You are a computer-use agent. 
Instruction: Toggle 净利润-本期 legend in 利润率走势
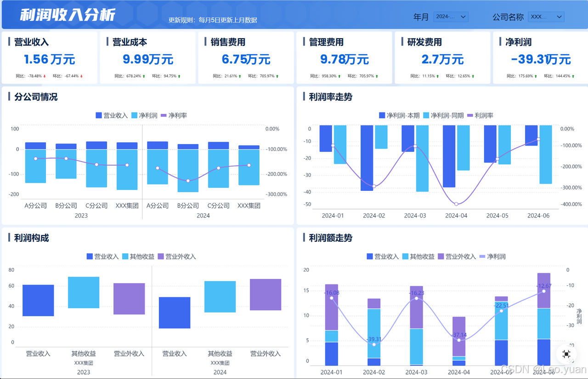(x=399, y=116)
